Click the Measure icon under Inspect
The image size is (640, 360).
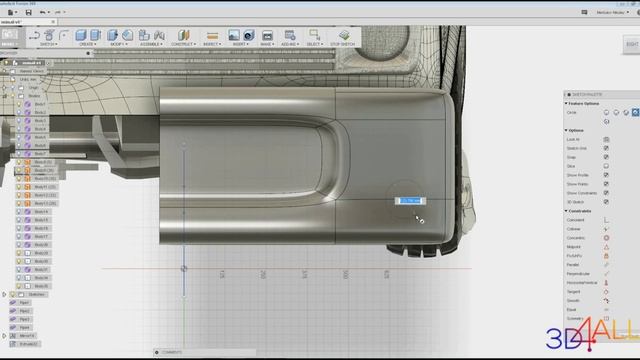tap(212, 36)
